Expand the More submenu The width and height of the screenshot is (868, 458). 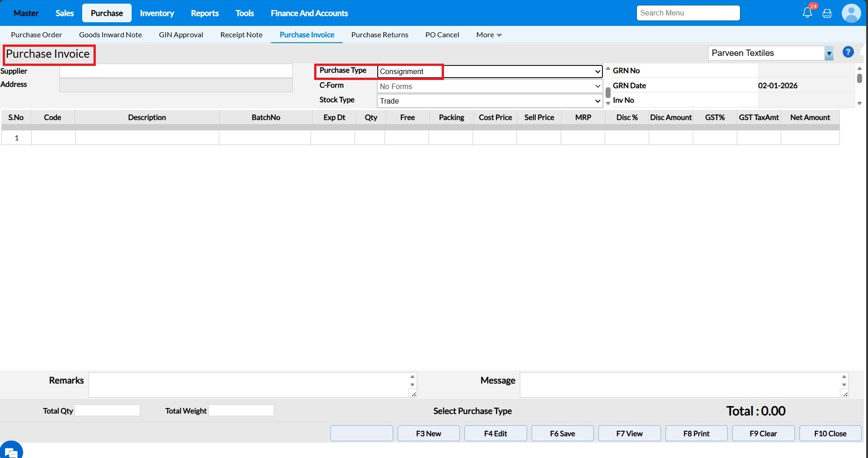click(x=488, y=35)
